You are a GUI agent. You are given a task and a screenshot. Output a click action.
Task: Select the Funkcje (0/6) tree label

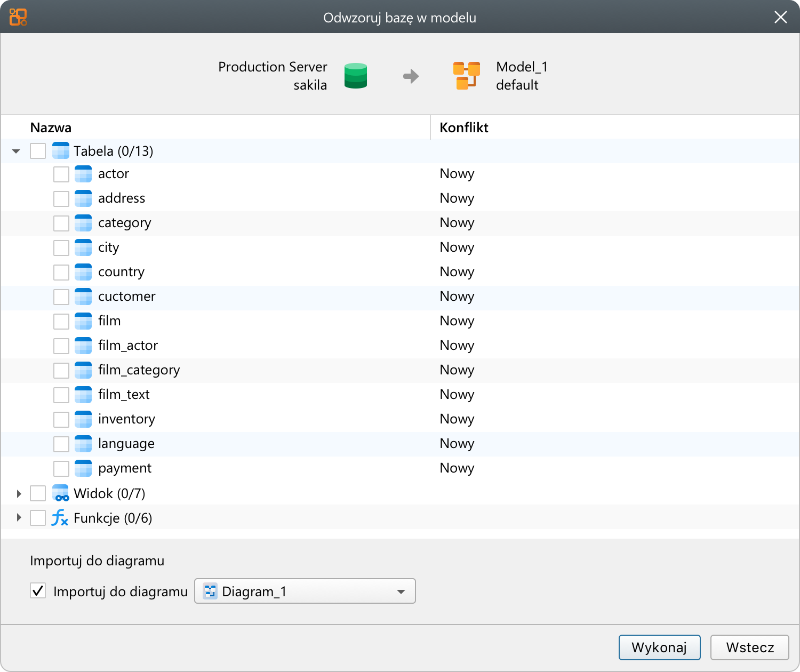click(113, 518)
